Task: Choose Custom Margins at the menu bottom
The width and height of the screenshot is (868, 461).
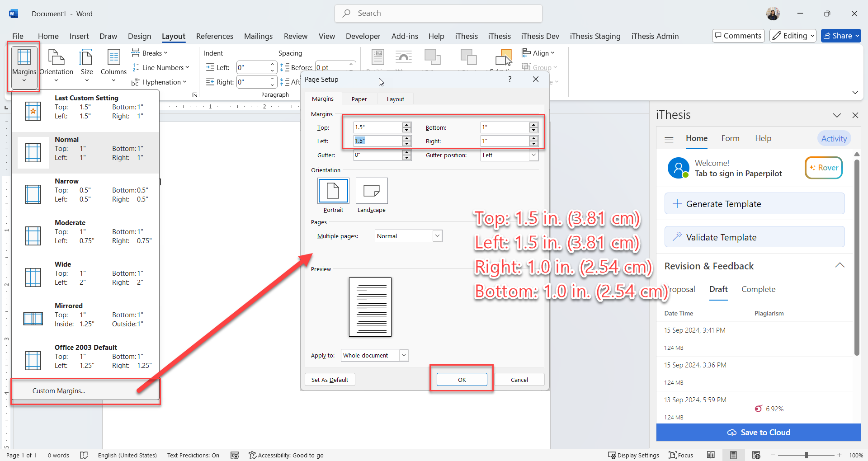Action: click(85, 391)
